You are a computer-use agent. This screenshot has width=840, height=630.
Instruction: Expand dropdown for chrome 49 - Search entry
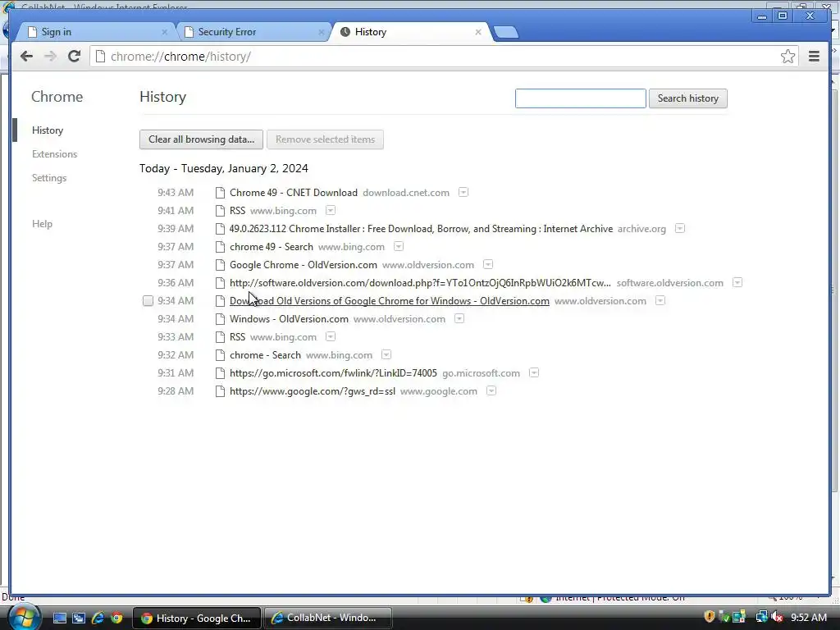pyautogui.click(x=399, y=246)
